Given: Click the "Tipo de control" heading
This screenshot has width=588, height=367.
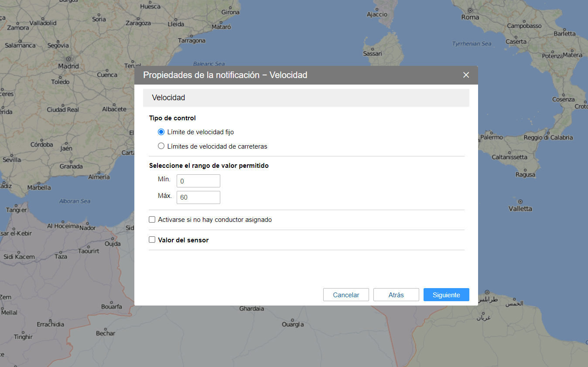Looking at the screenshot, I should (x=172, y=118).
